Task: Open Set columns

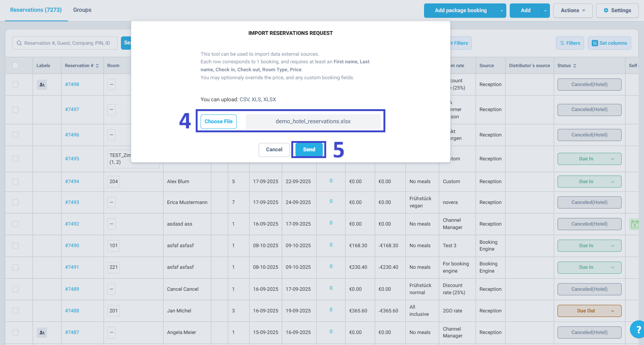Action: pos(609,43)
